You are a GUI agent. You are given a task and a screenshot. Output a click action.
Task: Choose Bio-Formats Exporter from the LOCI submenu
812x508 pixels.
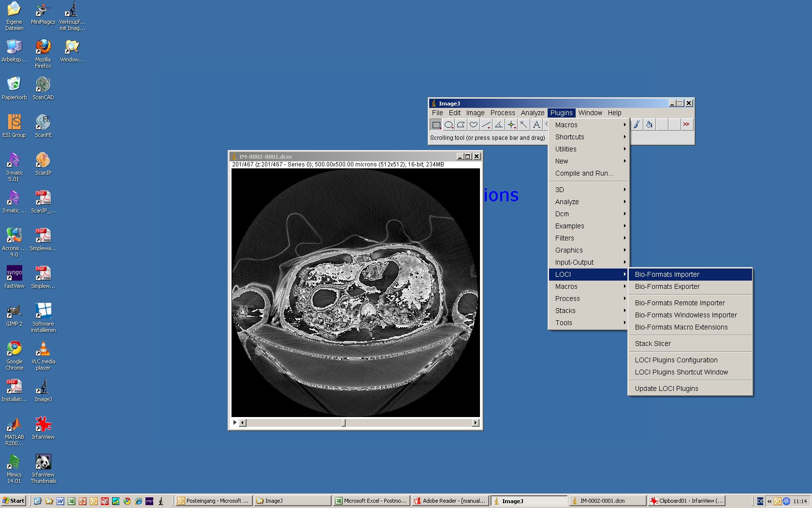click(x=667, y=286)
